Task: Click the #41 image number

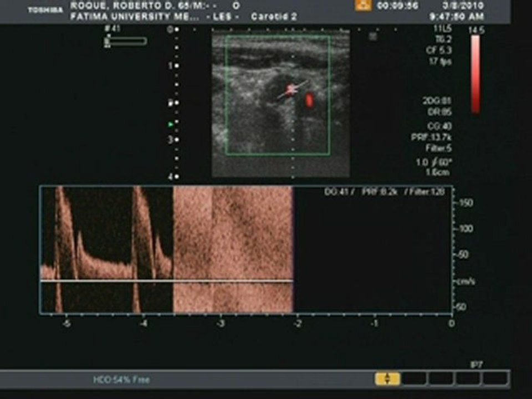Action: tap(112, 28)
